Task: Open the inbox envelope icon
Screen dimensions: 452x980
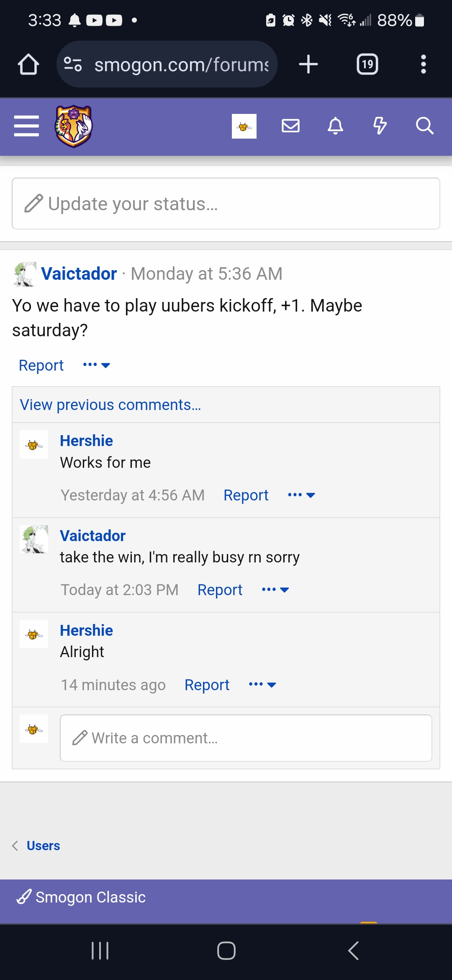Action: [x=290, y=126]
